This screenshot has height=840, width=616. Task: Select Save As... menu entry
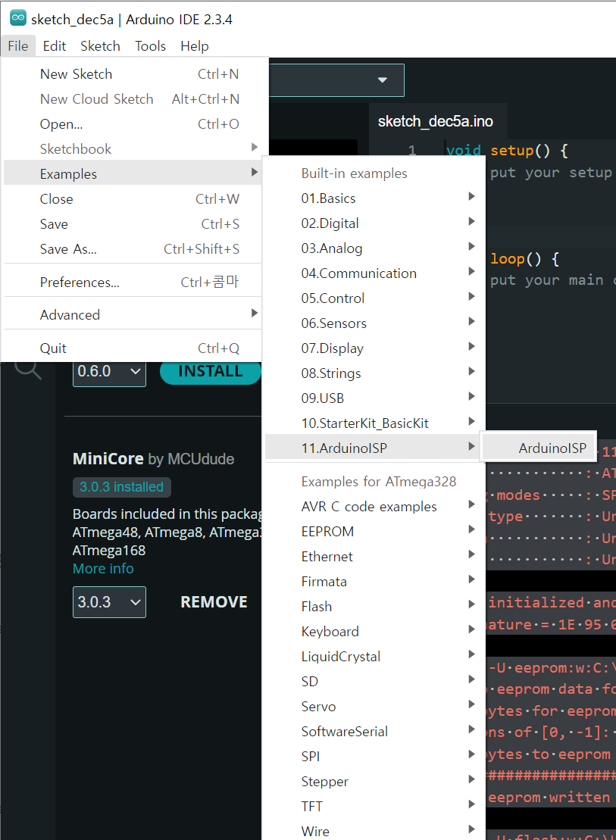pos(133,248)
